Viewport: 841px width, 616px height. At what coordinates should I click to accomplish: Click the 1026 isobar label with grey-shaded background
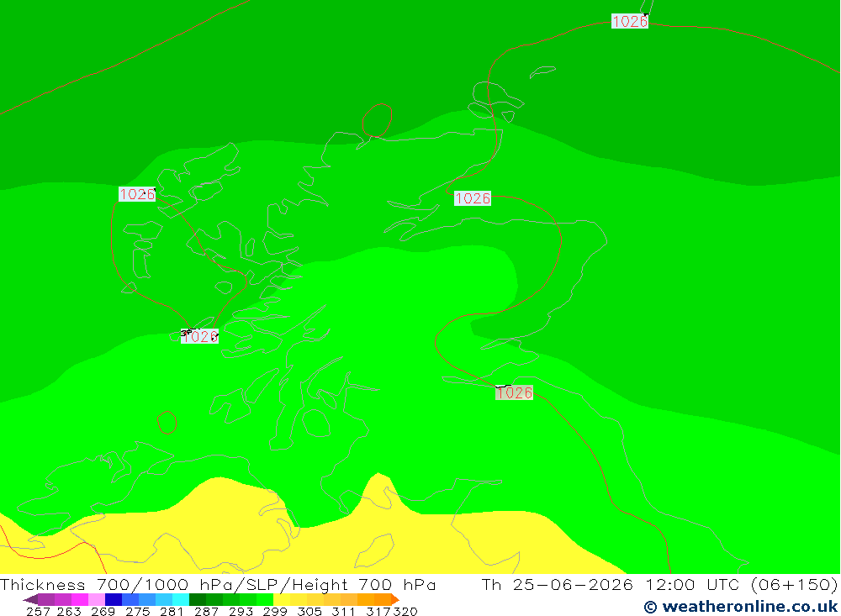tap(514, 393)
